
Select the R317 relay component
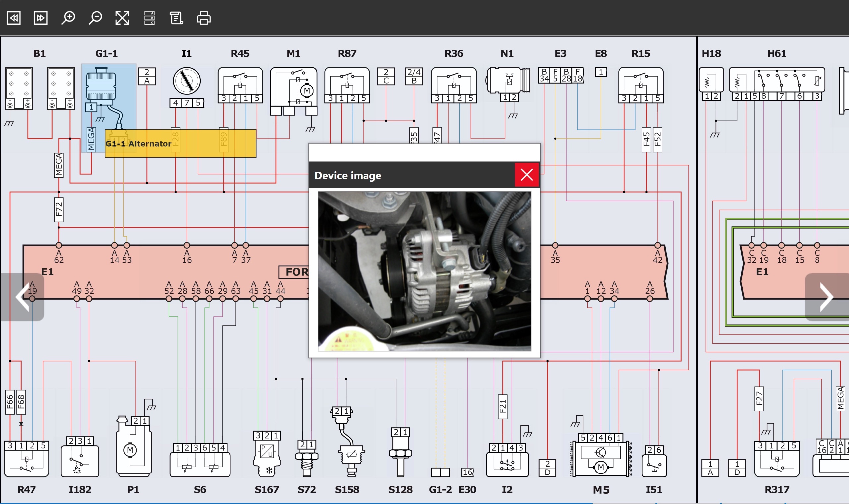click(x=777, y=462)
